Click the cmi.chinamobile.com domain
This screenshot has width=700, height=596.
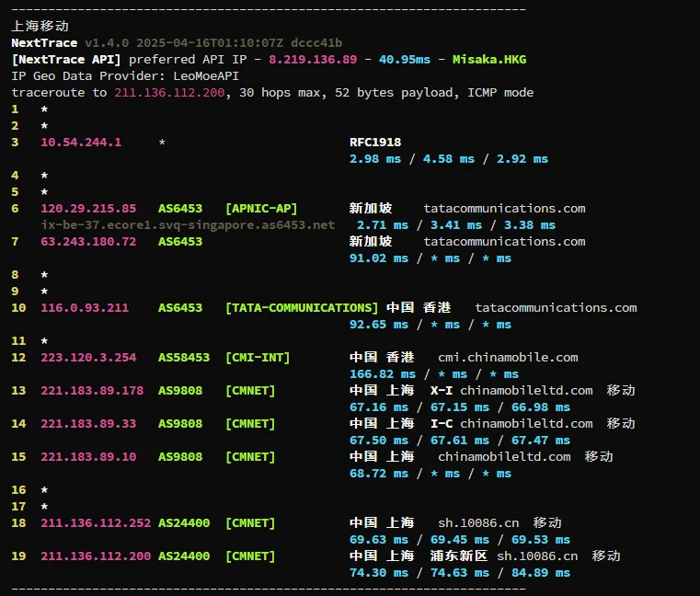pos(508,358)
